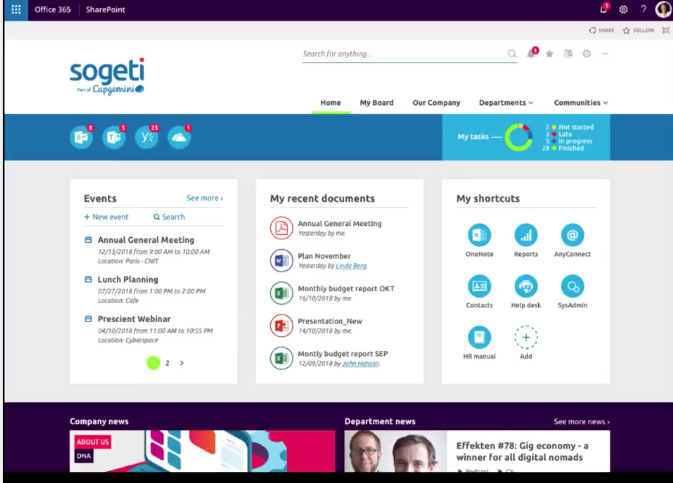This screenshot has height=483, width=673.
Task: Expand the Departments dropdown menu
Action: [506, 103]
